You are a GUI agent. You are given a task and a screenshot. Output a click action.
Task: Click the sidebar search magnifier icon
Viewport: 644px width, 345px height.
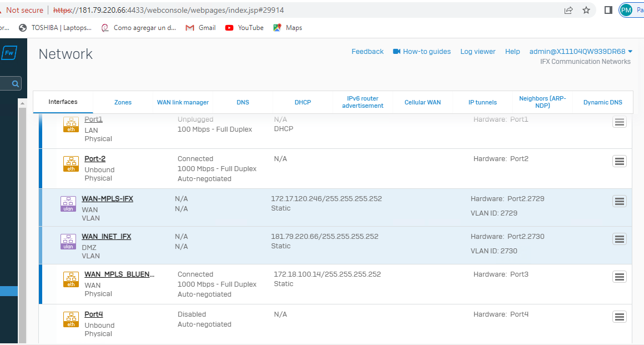point(16,84)
